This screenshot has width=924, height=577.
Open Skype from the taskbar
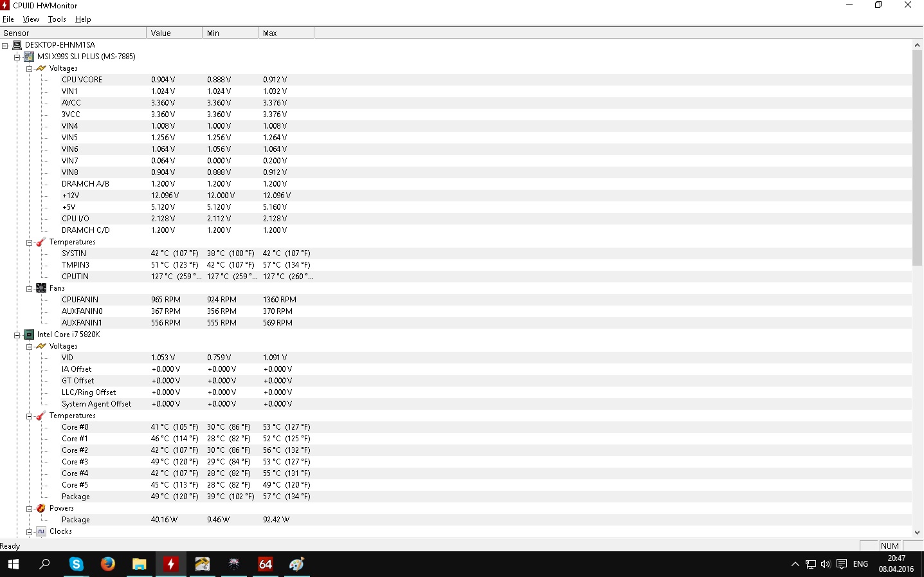tap(76, 564)
